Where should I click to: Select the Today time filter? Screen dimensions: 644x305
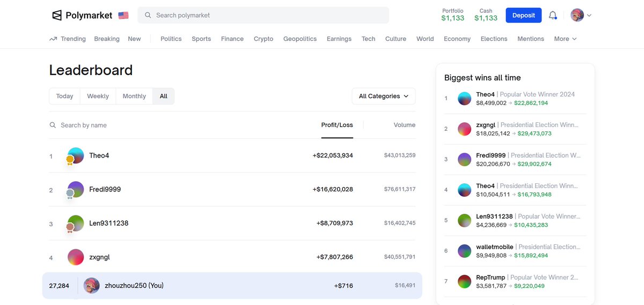pyautogui.click(x=64, y=96)
